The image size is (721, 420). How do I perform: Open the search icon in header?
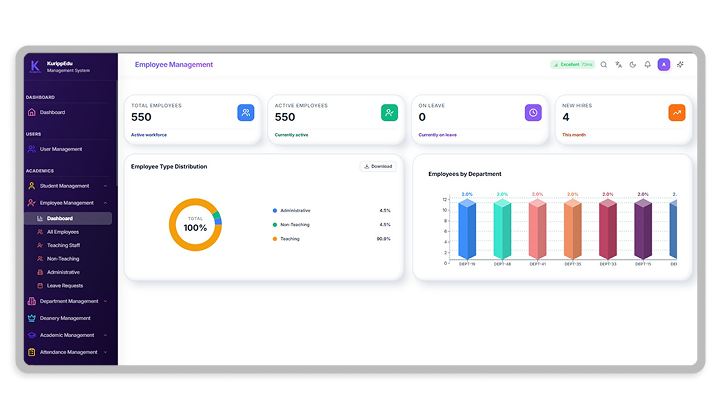click(604, 65)
